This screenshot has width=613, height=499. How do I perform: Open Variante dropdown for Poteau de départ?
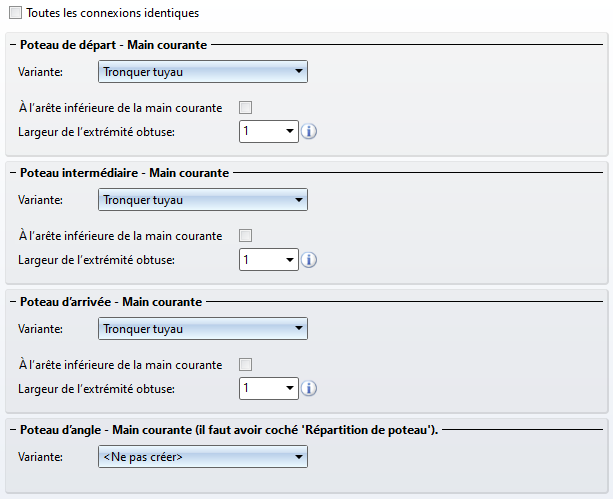[x=203, y=72]
